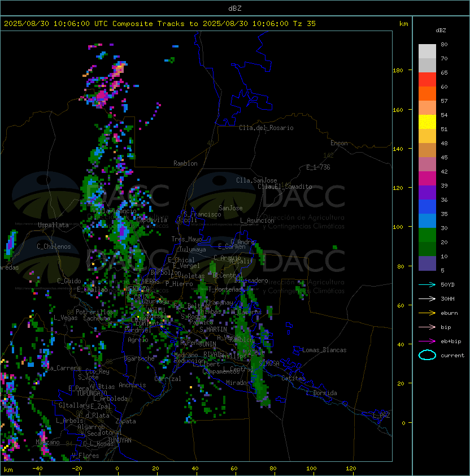Click the 'current' legend label
The width and height of the screenshot is (470, 476).
[452, 355]
